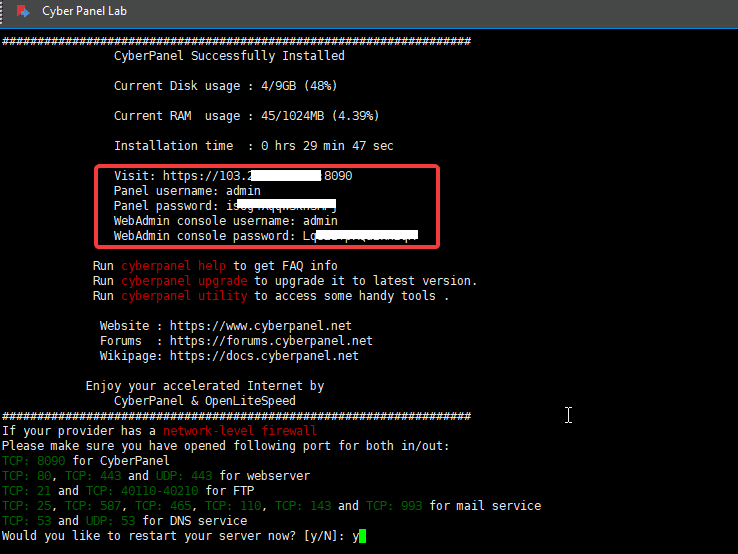Screen dimensions: 738x554
Task: Click the Panel username admin value
Action: [x=243, y=191]
